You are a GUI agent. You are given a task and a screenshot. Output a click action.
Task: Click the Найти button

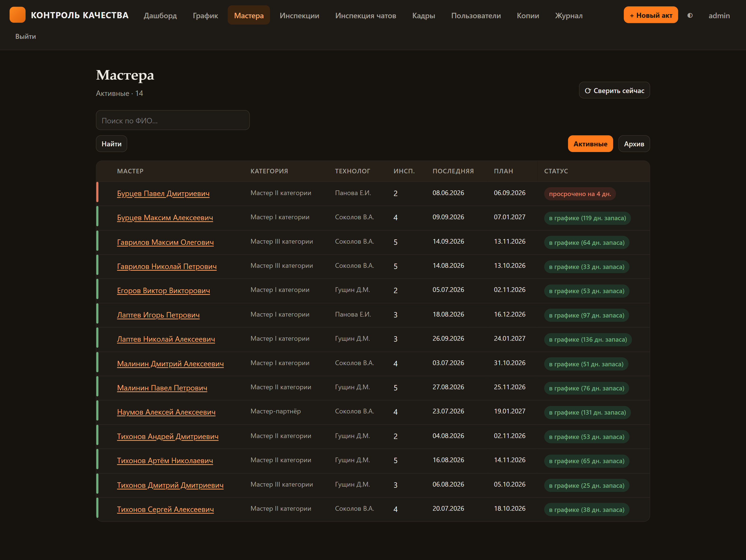click(x=112, y=144)
